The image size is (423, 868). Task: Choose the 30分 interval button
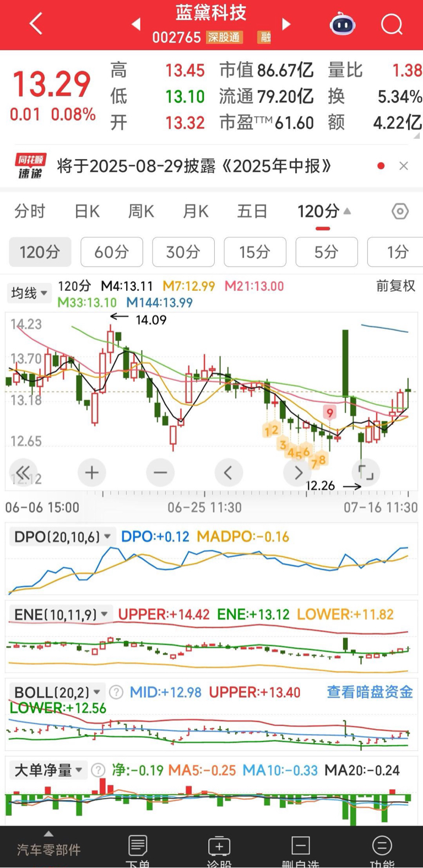pos(183,252)
